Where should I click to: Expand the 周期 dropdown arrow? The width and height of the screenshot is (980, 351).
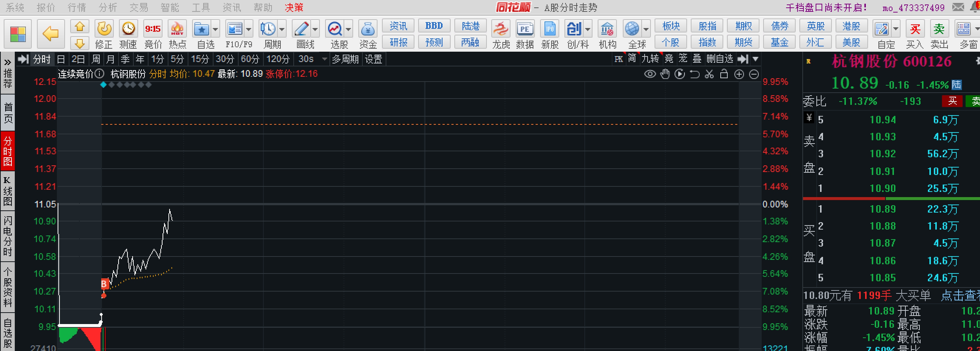282,29
